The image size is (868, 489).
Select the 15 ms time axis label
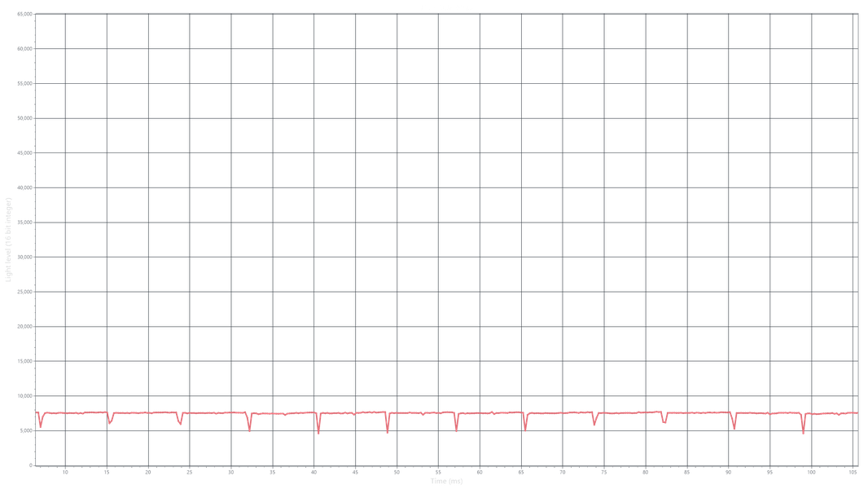(107, 473)
